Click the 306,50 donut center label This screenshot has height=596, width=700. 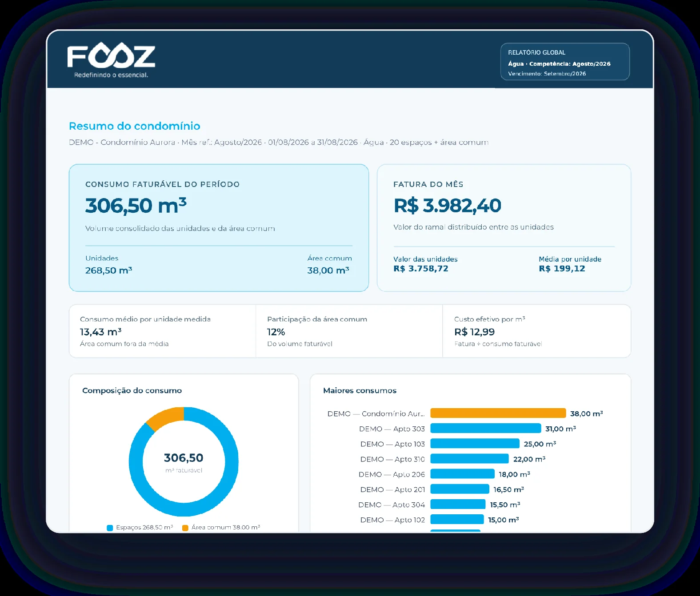point(184,458)
